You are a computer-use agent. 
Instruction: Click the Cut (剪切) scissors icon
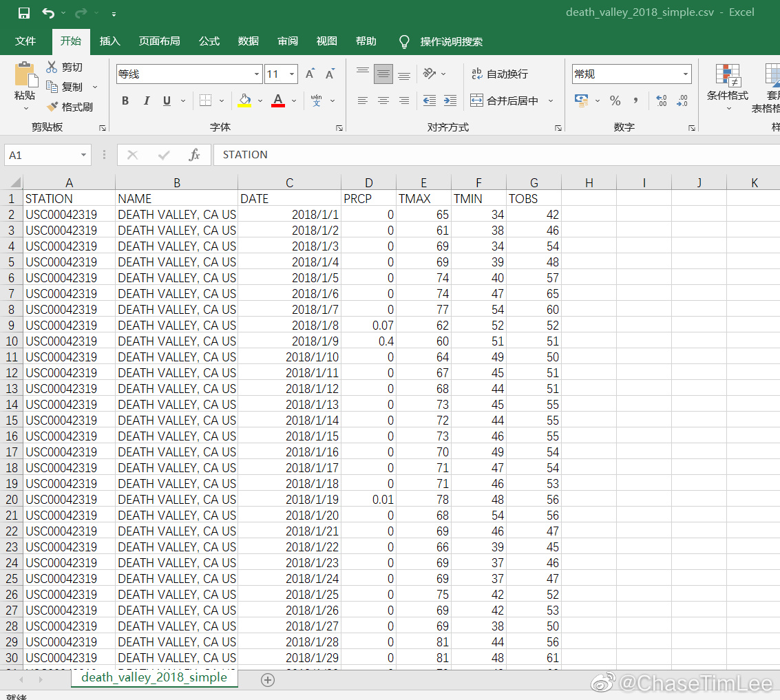pos(52,67)
